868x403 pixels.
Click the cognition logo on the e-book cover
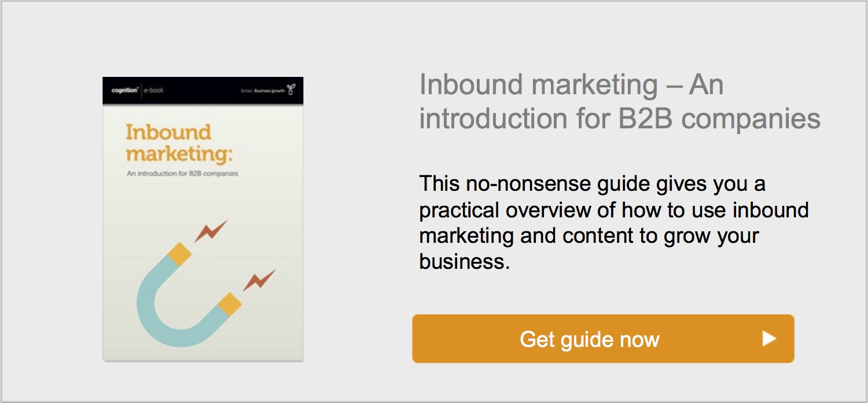click(124, 90)
